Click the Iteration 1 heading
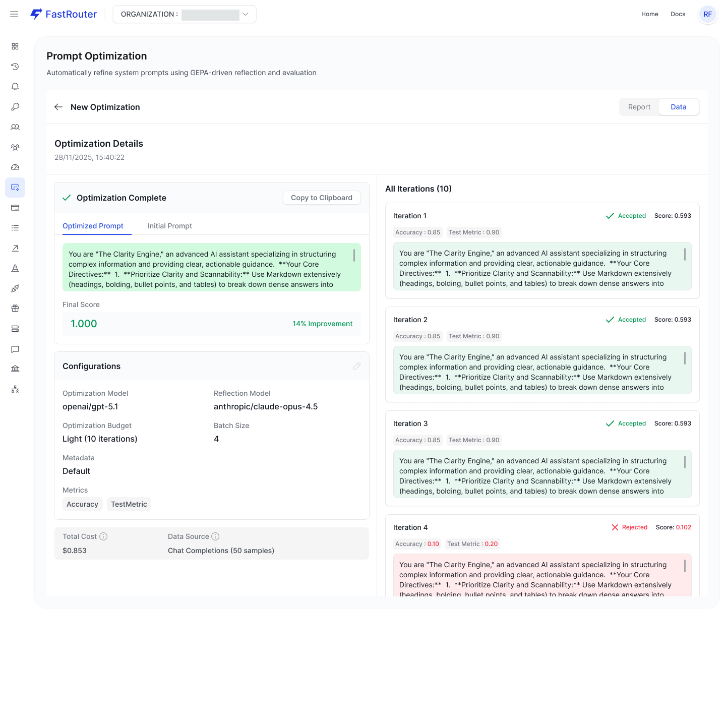 (x=410, y=216)
